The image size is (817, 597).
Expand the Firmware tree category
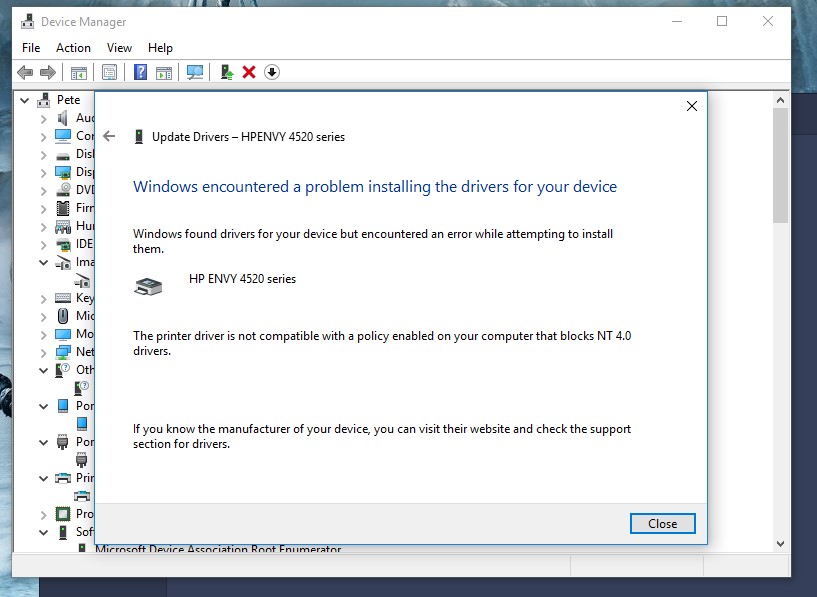44,209
